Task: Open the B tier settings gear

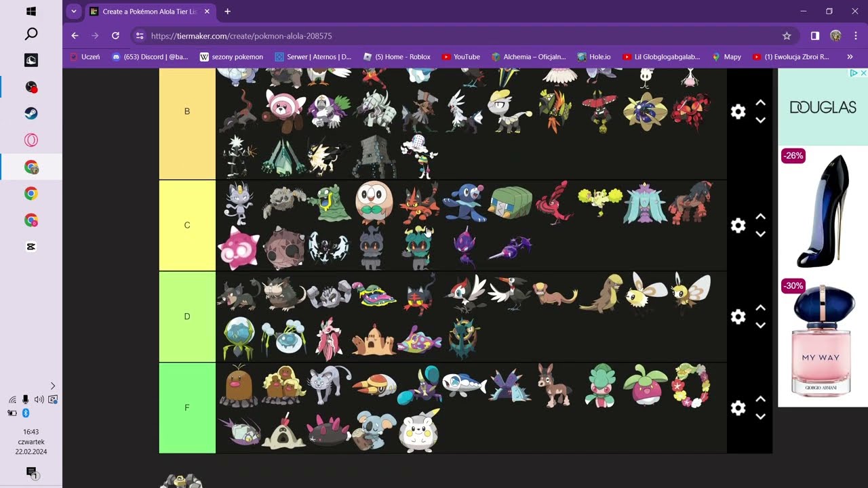Action: click(x=738, y=112)
